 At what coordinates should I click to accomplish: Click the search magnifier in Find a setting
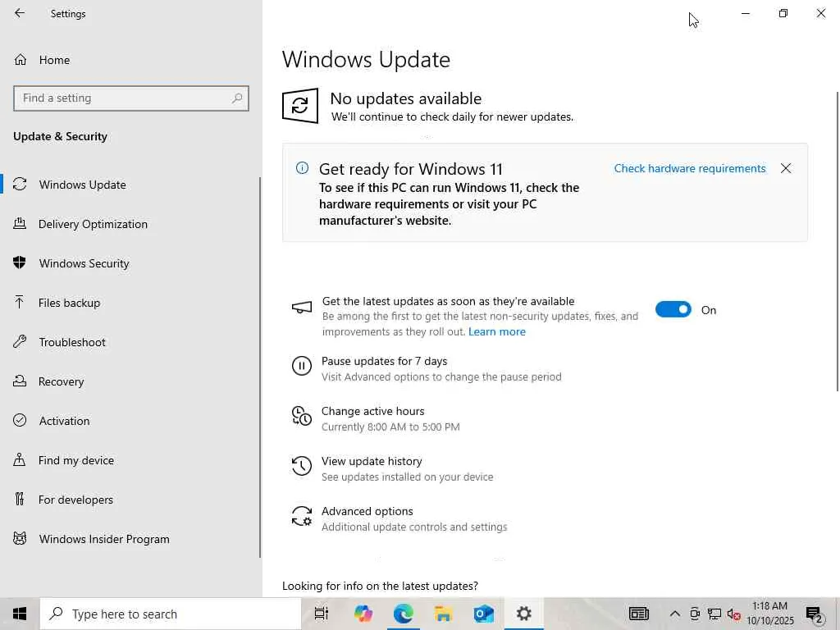(x=237, y=98)
